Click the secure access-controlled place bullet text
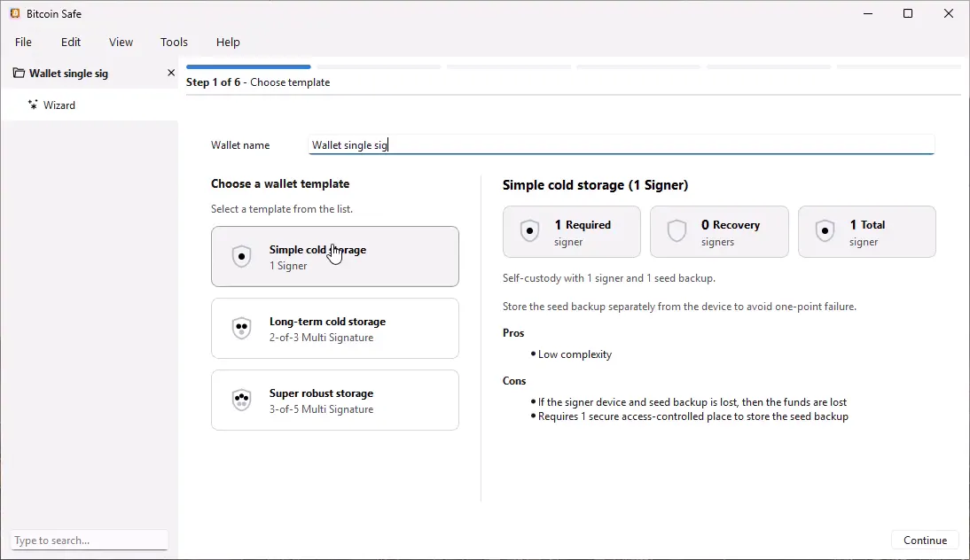The width and height of the screenshot is (970, 560). click(692, 416)
